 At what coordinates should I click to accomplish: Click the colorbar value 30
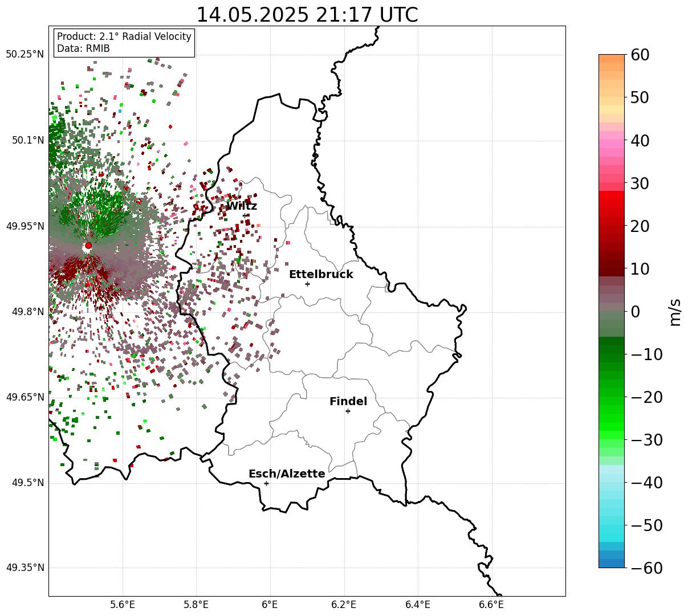(641, 183)
